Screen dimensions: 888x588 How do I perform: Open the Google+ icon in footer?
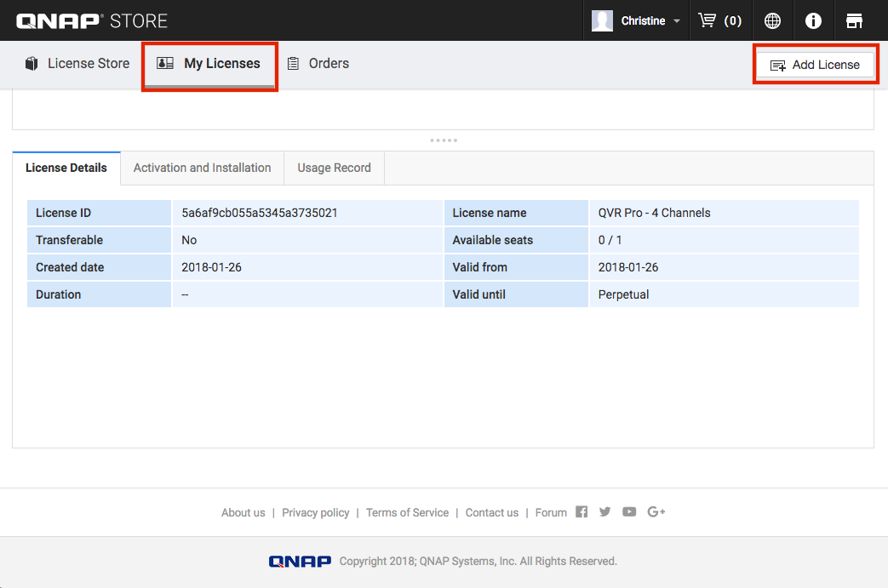tap(656, 511)
